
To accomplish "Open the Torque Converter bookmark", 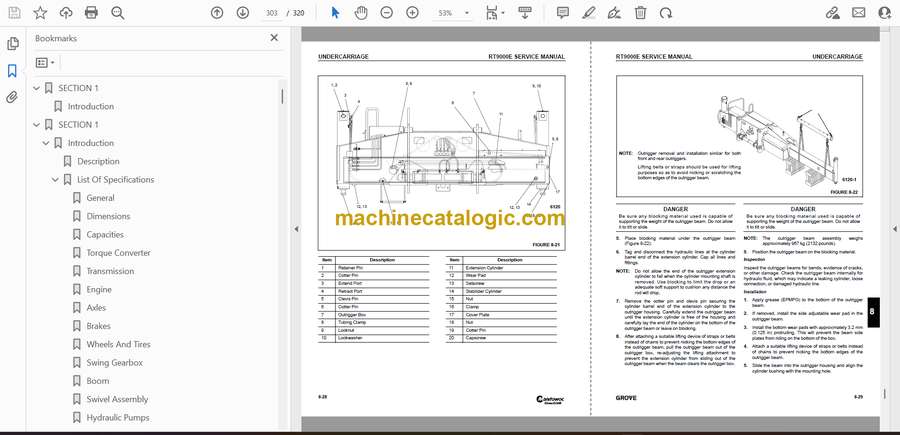I will tap(118, 253).
